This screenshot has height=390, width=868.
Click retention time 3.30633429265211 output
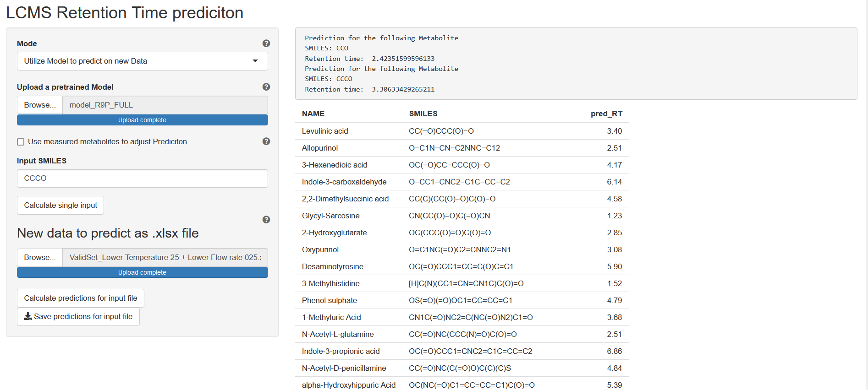[x=403, y=89]
